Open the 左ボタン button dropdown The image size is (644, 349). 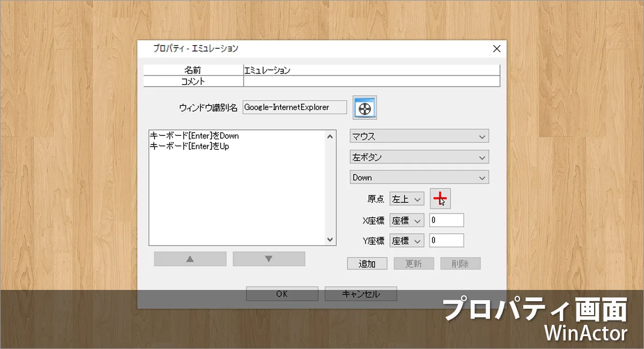419,157
